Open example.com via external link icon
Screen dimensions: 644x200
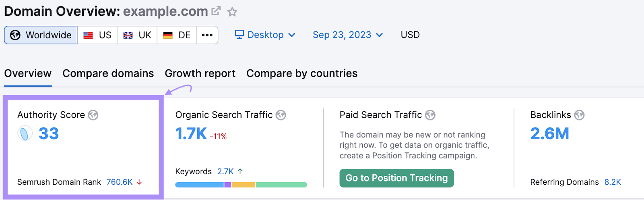[x=216, y=11]
